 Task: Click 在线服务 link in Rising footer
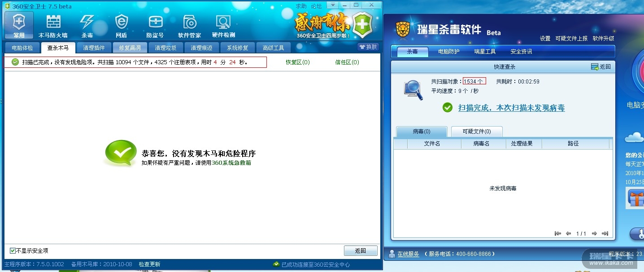coord(408,254)
